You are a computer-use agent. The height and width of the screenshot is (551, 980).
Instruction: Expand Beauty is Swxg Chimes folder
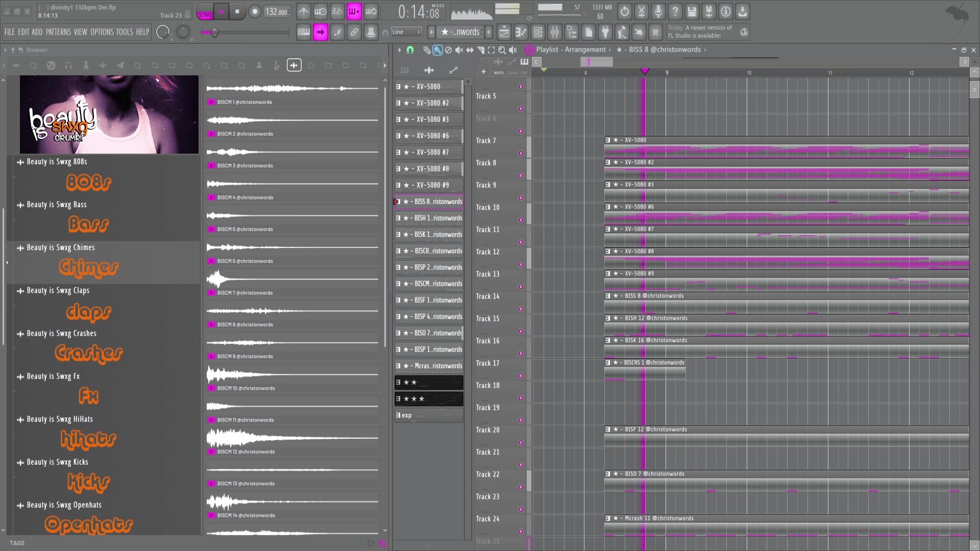[60, 247]
